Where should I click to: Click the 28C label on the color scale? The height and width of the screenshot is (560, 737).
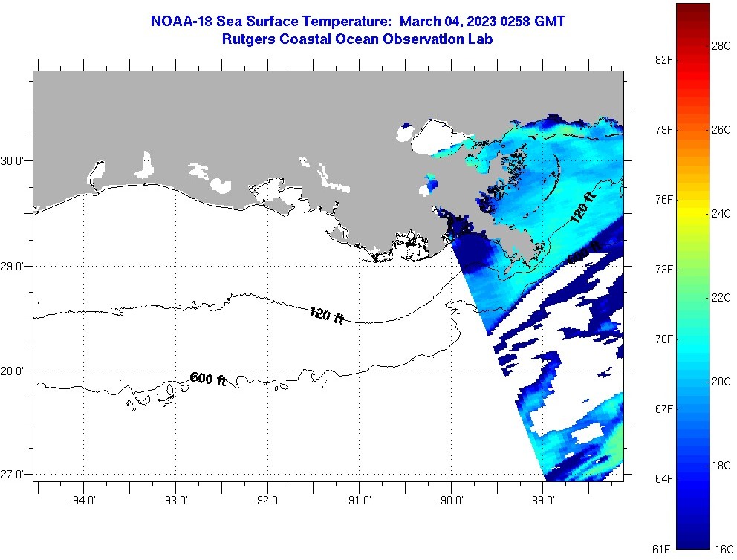(x=721, y=45)
